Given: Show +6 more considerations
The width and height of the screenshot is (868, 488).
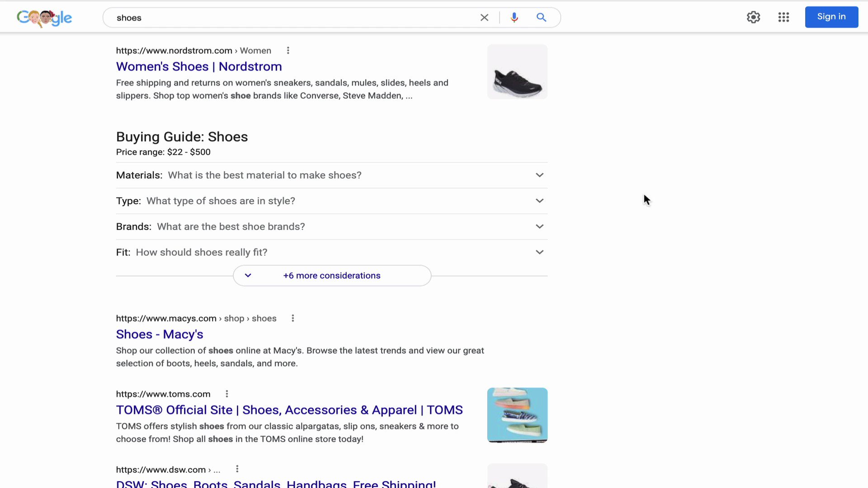Looking at the screenshot, I should point(332,276).
